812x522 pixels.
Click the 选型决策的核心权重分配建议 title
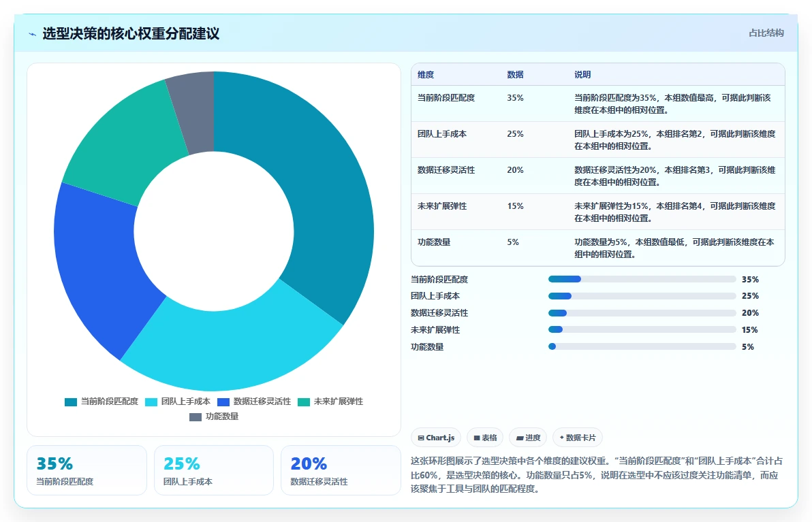click(131, 33)
